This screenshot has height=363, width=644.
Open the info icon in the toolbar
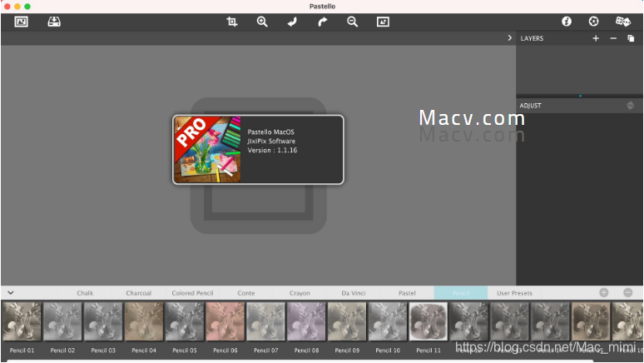pos(567,22)
